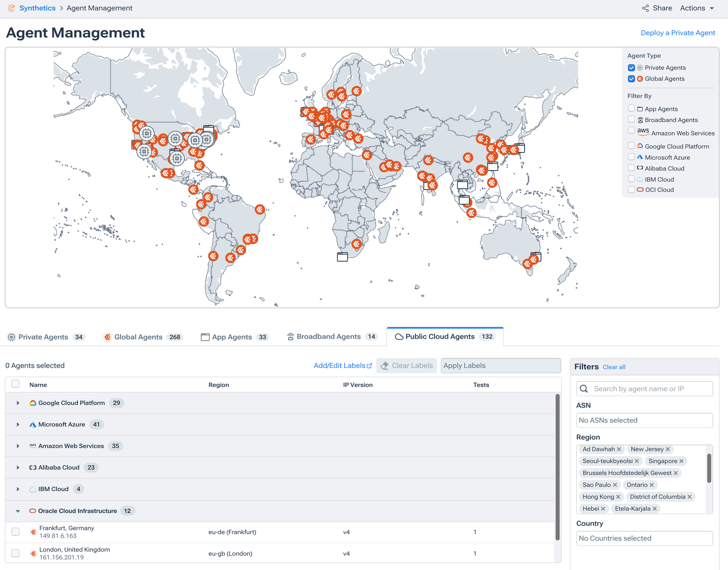Click the global agent icon beside Frankfurt, Germany

33,532
